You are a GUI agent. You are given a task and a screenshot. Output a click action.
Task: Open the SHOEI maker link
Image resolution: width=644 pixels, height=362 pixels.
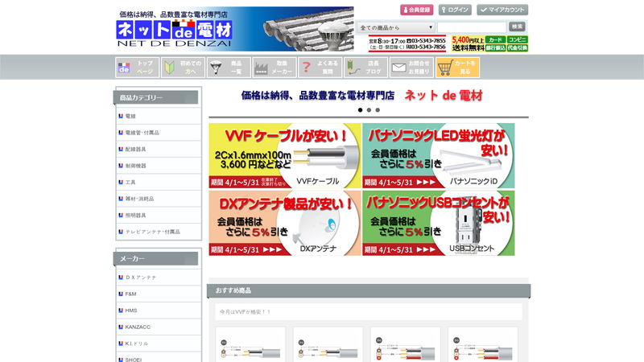(x=159, y=358)
